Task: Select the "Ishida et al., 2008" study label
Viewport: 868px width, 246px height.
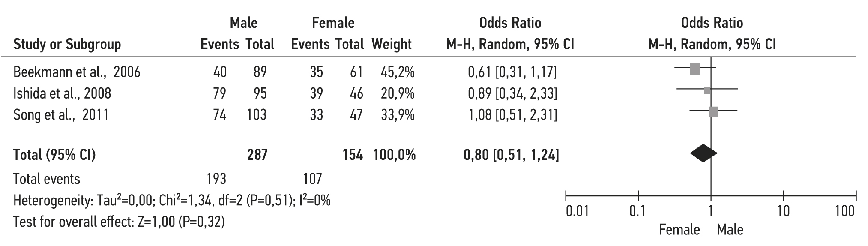Action: click(x=62, y=93)
